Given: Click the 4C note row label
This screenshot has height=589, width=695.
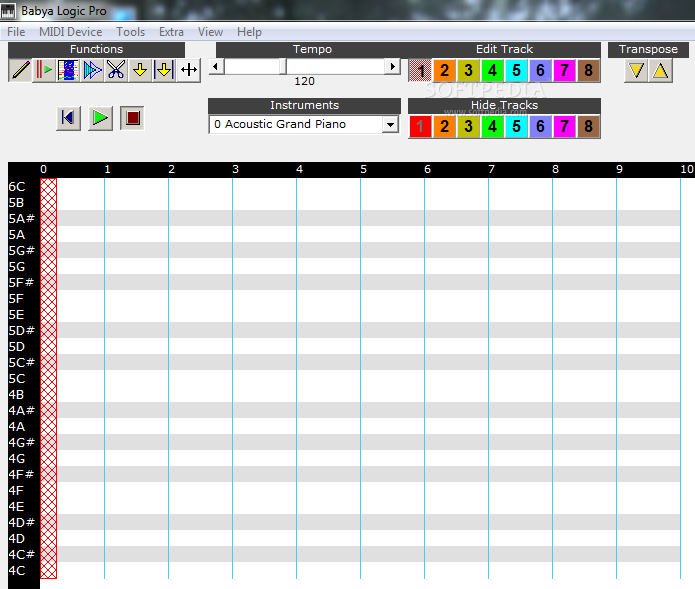Looking at the screenshot, I should [17, 571].
